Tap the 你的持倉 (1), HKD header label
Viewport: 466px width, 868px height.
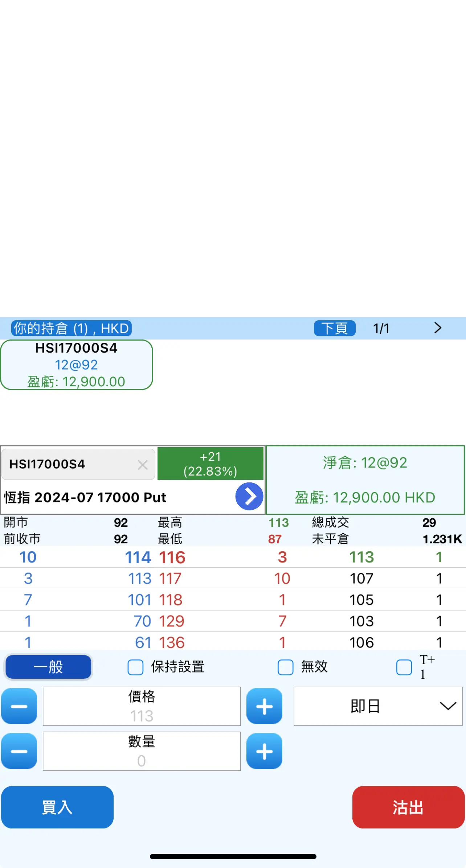pyautogui.click(x=71, y=328)
